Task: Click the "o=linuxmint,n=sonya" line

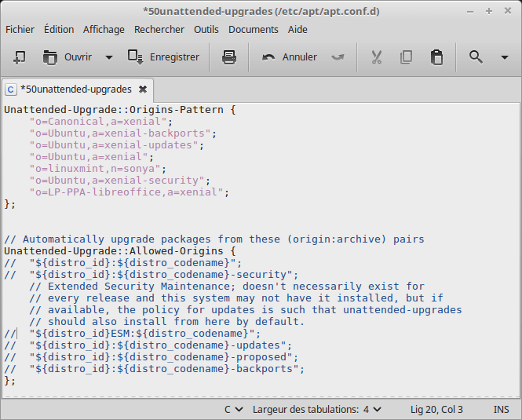Action: click(97, 169)
